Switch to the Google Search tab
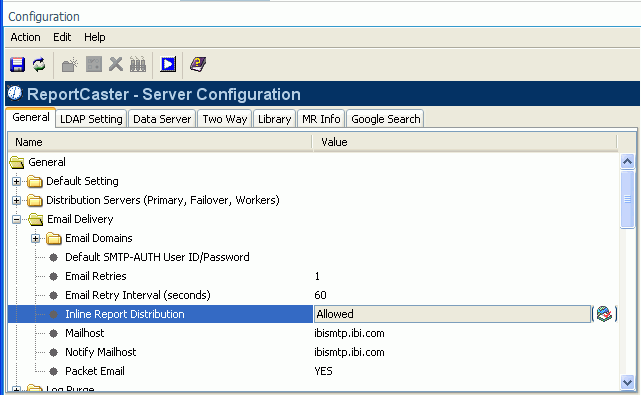641x395 pixels. 385,119
